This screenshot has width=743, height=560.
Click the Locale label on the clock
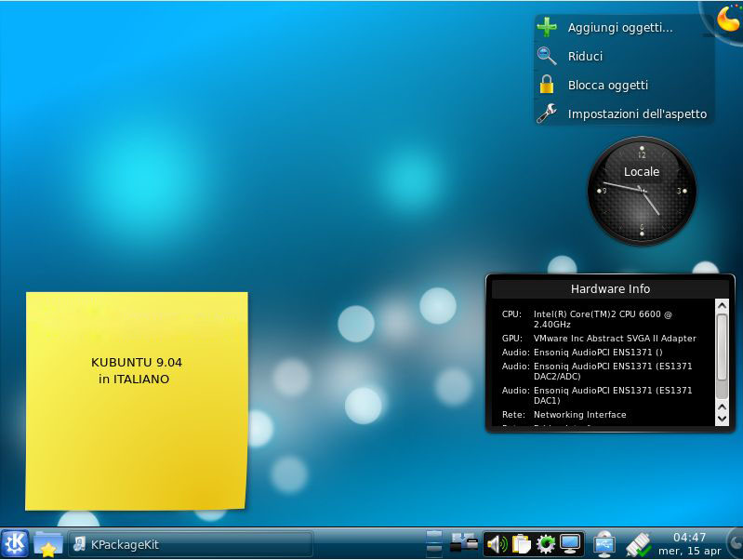[x=642, y=172]
